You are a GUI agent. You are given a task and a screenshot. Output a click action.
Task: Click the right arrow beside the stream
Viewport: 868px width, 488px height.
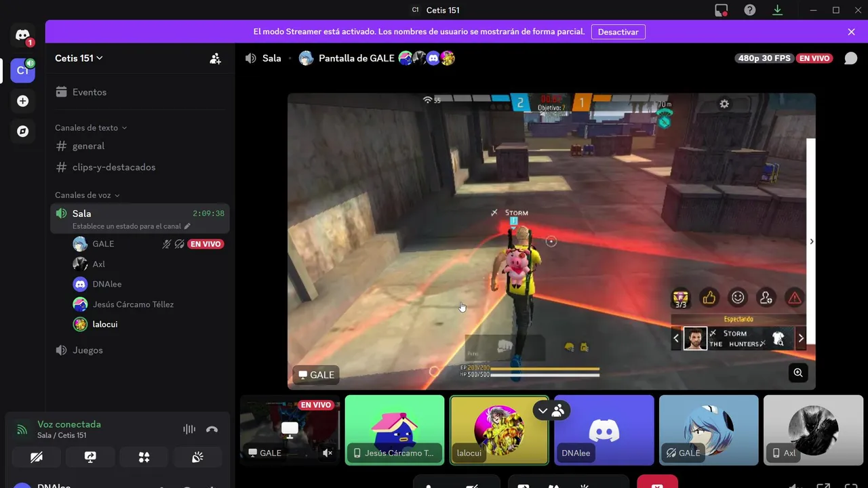coord(811,241)
